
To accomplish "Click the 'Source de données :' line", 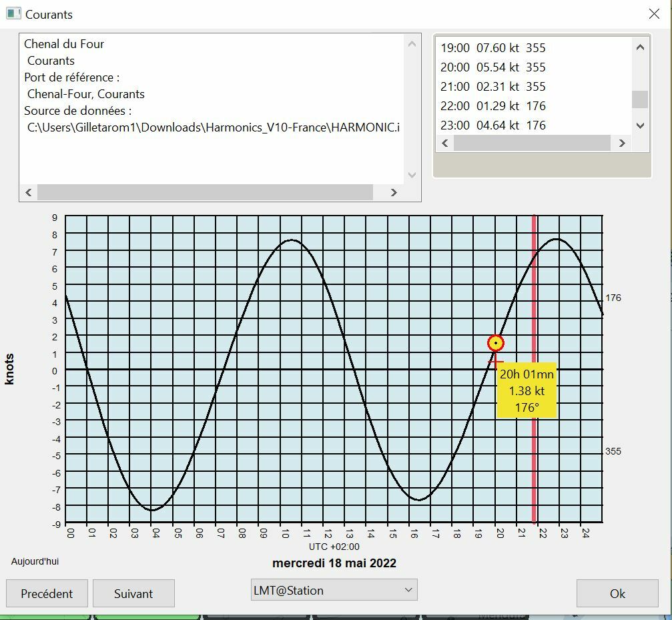I will coord(77,111).
